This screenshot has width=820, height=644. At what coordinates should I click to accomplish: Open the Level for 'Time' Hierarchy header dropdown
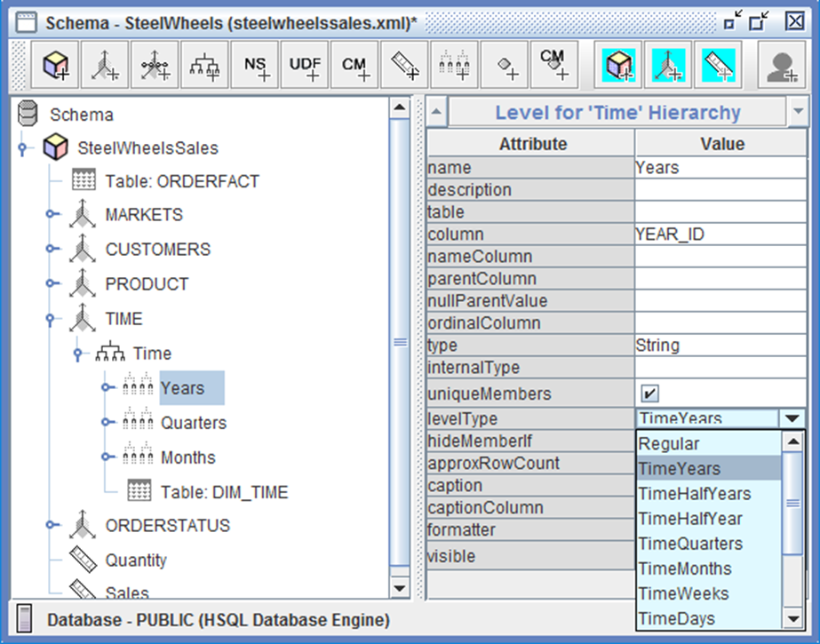pos(796,113)
